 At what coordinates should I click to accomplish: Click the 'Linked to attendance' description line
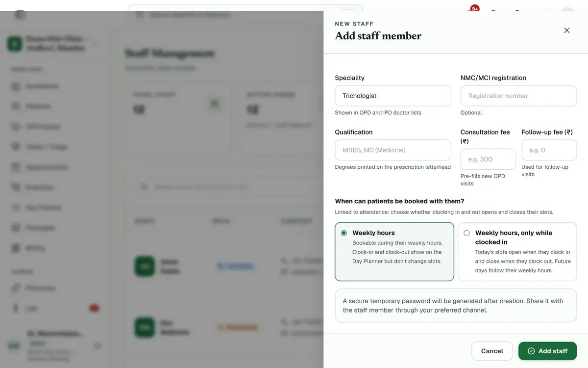(444, 212)
